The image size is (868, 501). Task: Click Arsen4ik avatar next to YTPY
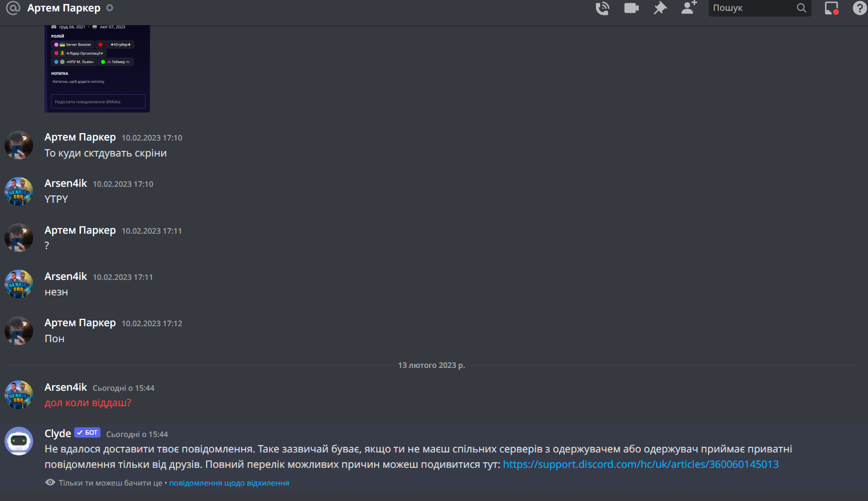point(19,191)
